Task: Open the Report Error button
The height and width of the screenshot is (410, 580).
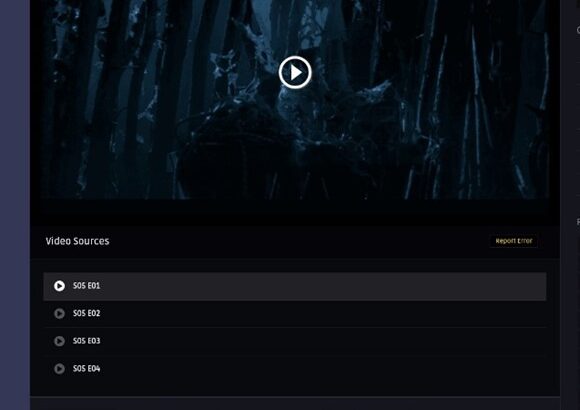Action: [x=514, y=241]
